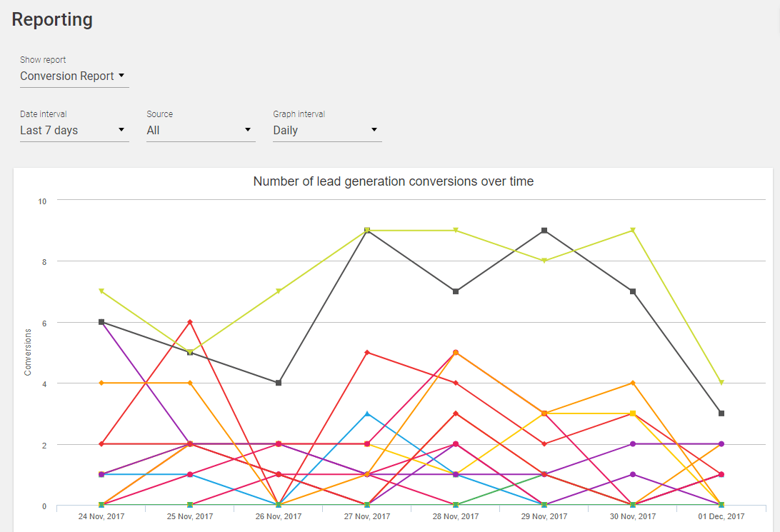Click the gray square data point on 24 Nov
The image size is (780, 532).
tap(101, 322)
